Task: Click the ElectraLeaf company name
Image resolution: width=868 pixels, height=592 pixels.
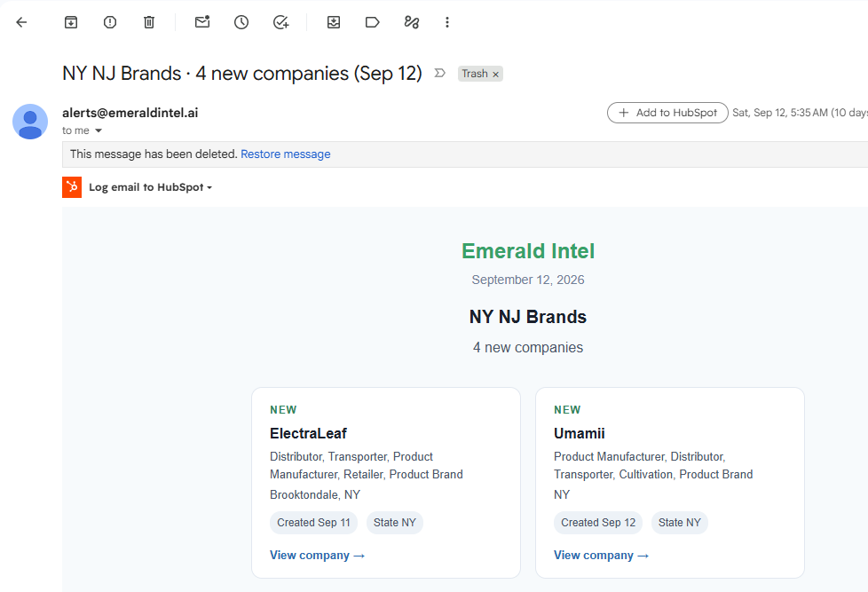Action: click(x=308, y=433)
